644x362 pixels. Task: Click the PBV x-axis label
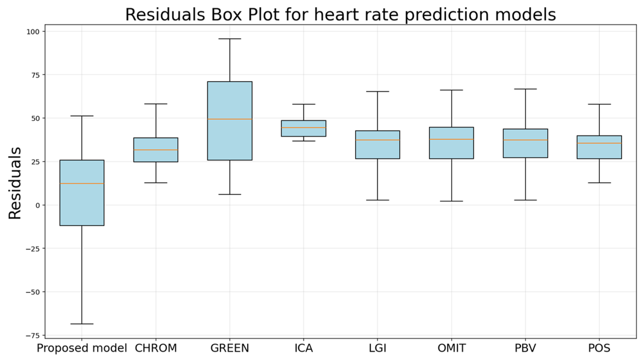click(525, 348)
